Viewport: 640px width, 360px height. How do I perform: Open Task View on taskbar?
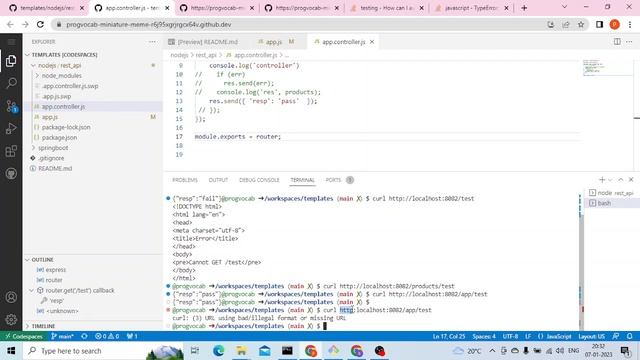195,351
